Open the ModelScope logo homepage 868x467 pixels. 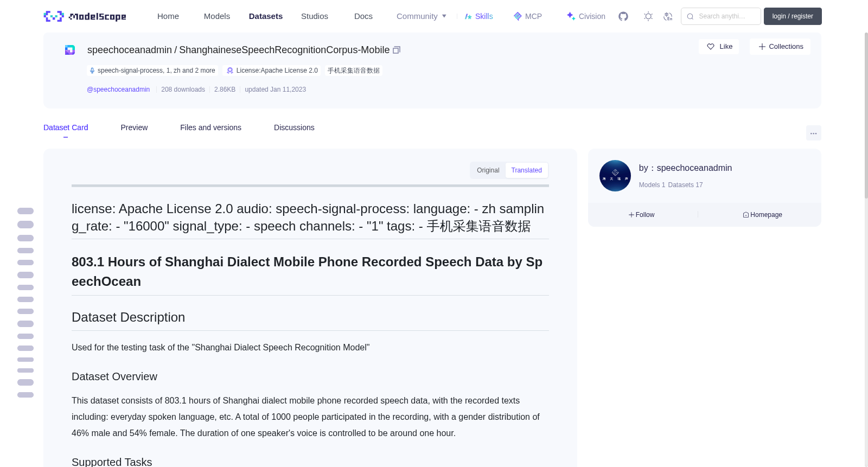tap(85, 16)
